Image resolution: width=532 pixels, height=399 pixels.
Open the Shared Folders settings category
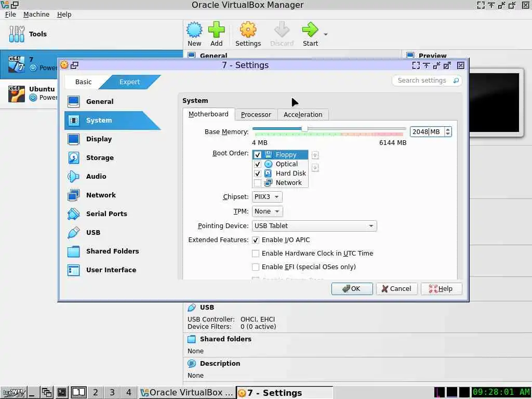[x=112, y=251]
